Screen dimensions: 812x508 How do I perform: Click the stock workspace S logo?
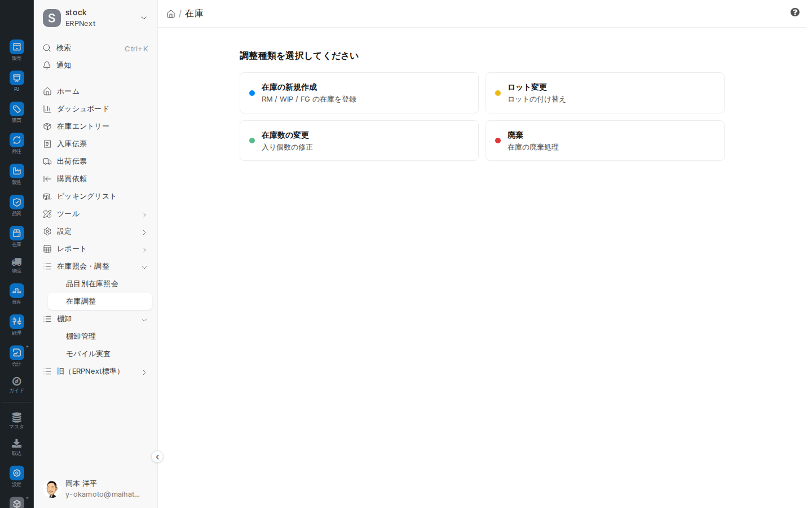pyautogui.click(x=52, y=18)
